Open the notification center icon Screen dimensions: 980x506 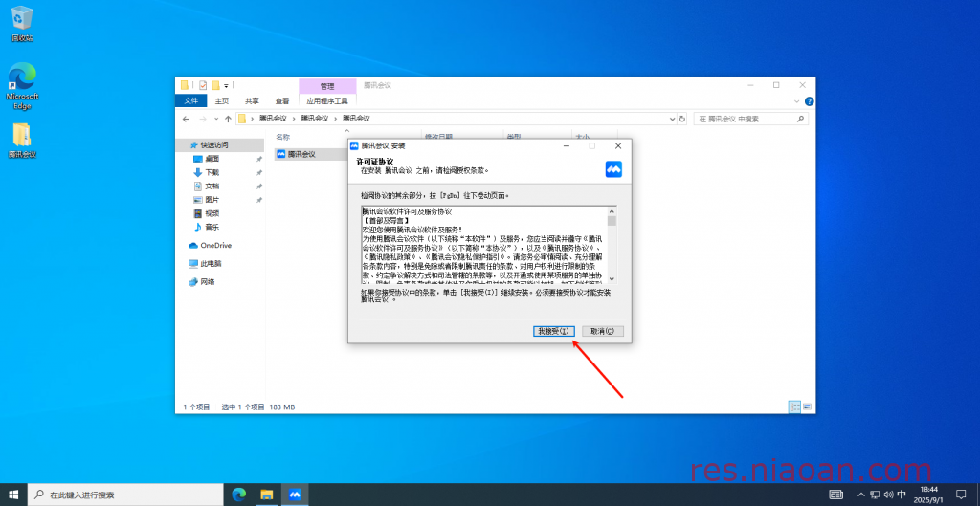point(961,495)
